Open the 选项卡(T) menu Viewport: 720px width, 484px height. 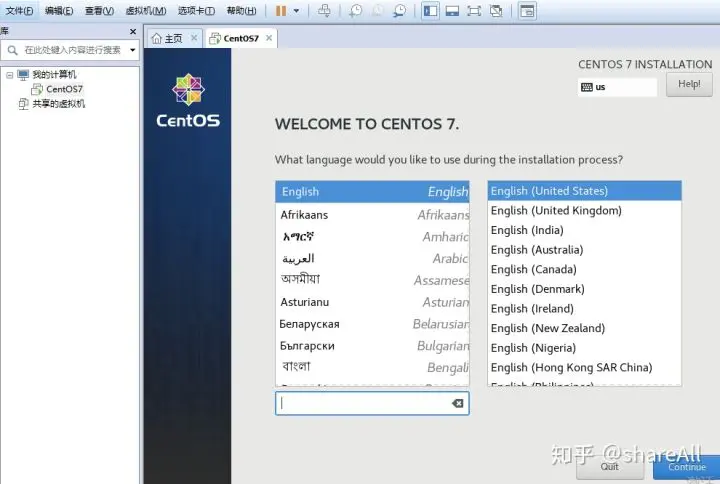[196, 11]
